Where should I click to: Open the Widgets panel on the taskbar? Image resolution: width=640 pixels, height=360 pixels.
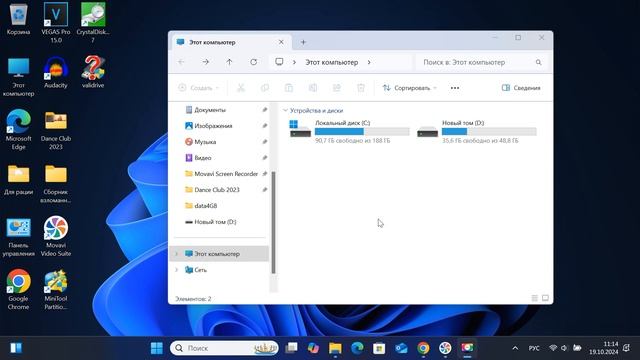pos(16,348)
